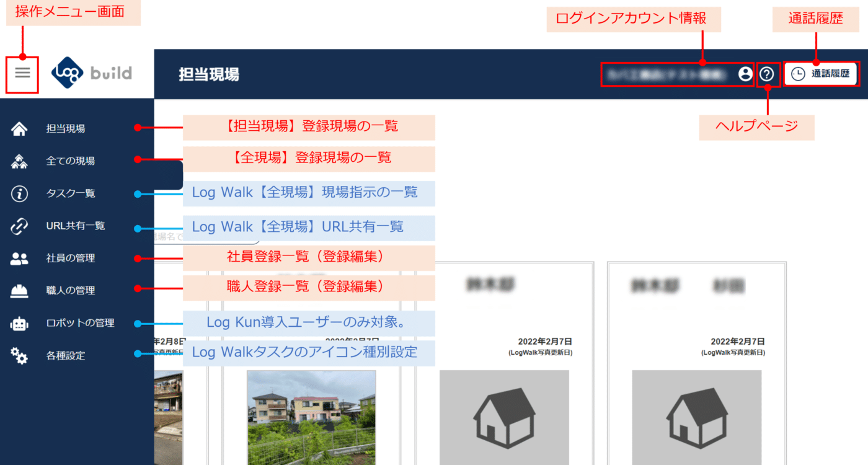This screenshot has width=868, height=465.
Task: Click the 担当現場 house icon
Action: point(19,129)
